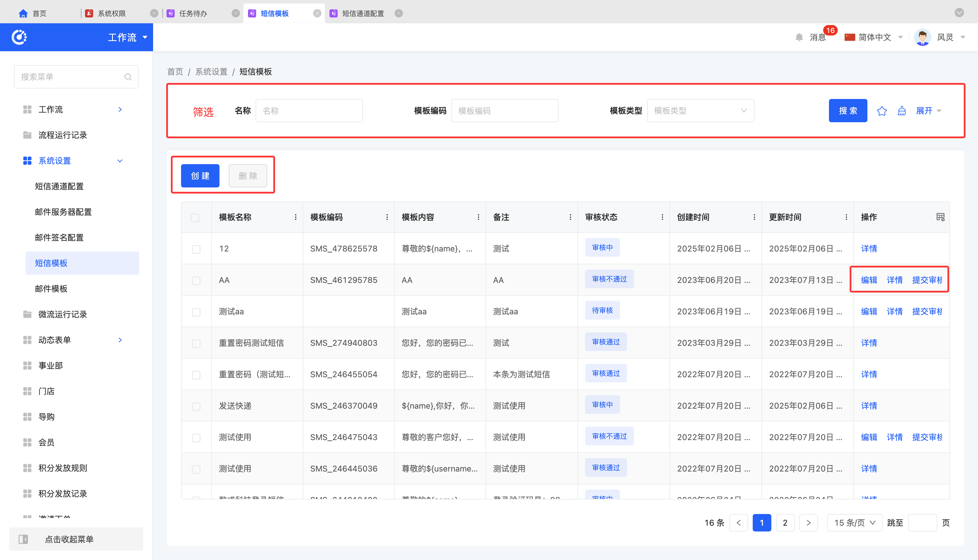This screenshot has height=560, width=978.
Task: Open the 15 条/页 page size dropdown
Action: click(854, 523)
